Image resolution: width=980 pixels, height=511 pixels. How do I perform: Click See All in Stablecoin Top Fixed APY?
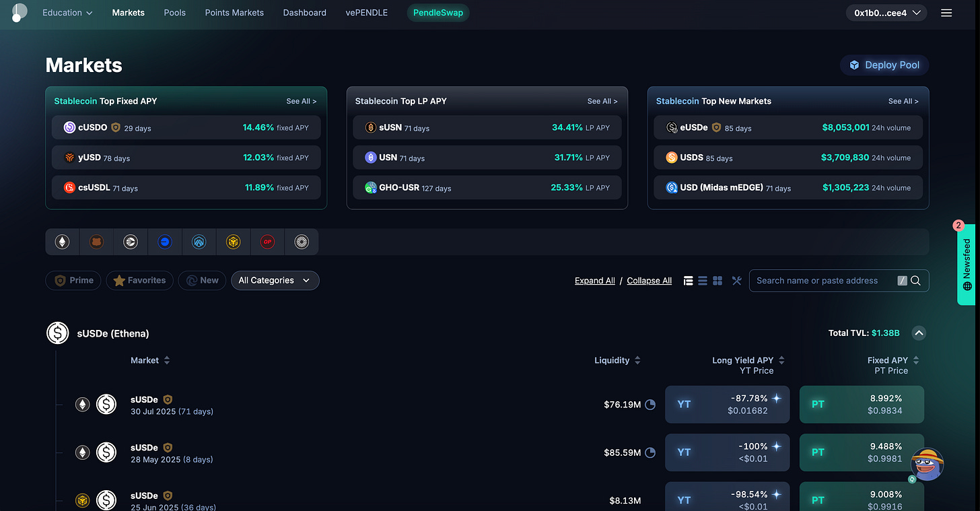click(301, 101)
